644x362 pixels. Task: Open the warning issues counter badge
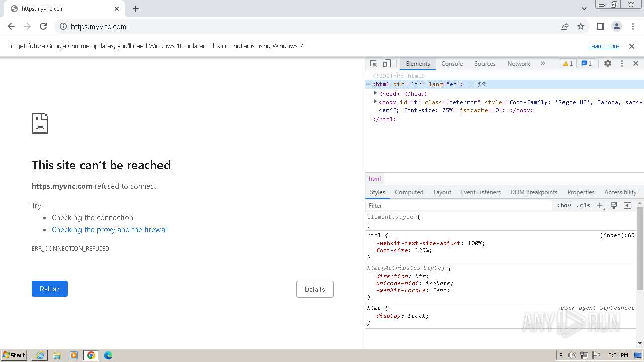pos(568,64)
